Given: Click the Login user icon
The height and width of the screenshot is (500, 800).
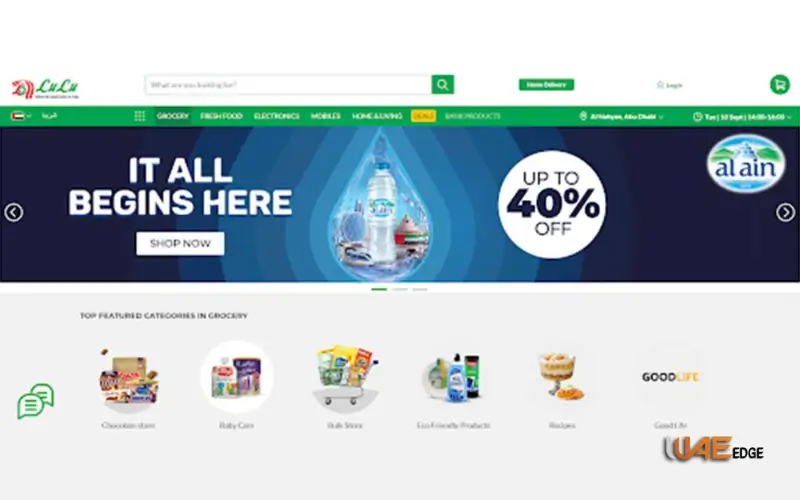Looking at the screenshot, I should (x=660, y=85).
